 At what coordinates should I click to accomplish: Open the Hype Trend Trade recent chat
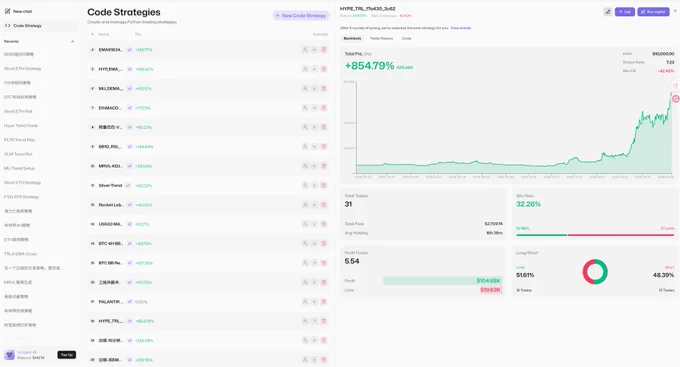pyautogui.click(x=21, y=126)
